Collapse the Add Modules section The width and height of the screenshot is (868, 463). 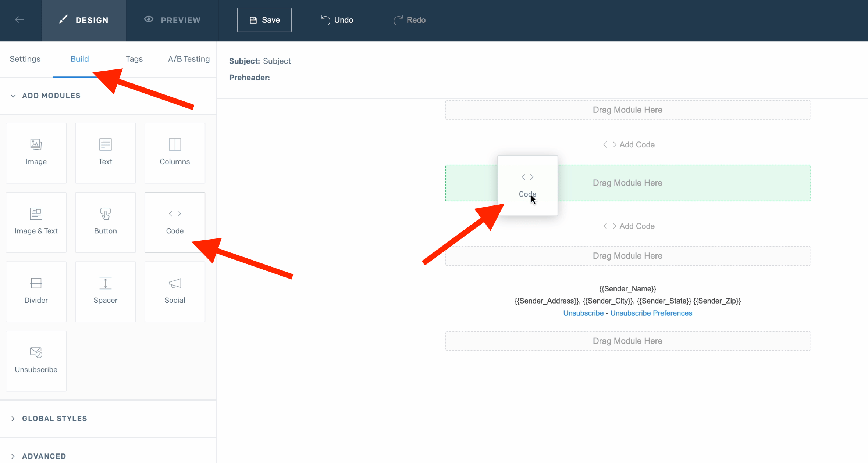point(45,96)
